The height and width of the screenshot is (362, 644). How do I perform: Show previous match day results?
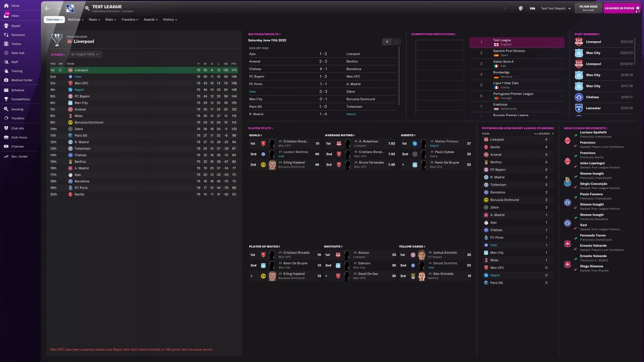point(387,42)
